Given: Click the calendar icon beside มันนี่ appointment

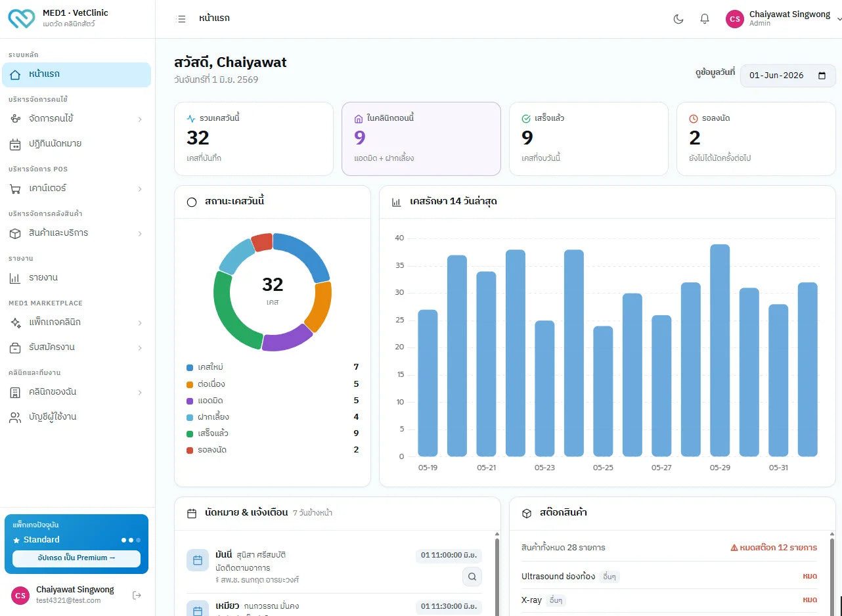Looking at the screenshot, I should pos(198,560).
